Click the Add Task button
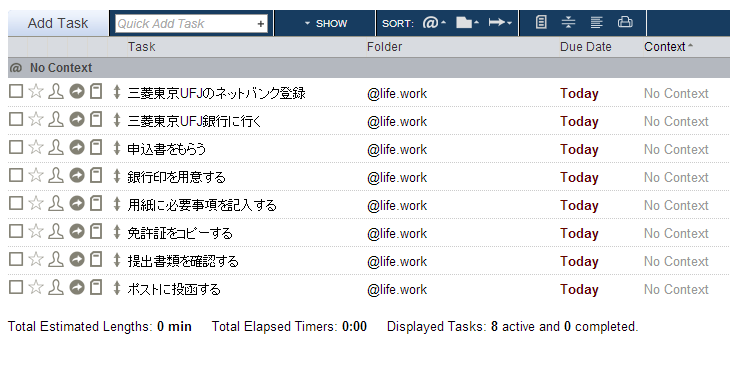730x380 pixels. (58, 23)
